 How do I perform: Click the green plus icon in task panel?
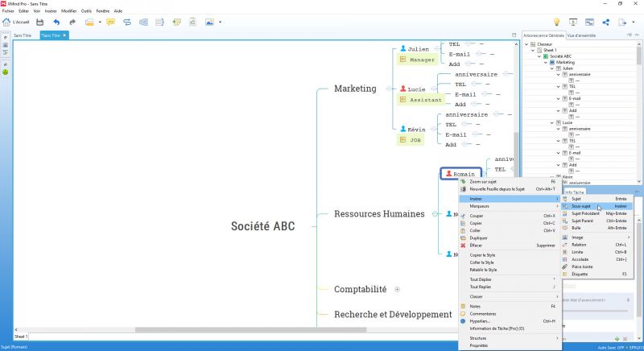pos(617,339)
